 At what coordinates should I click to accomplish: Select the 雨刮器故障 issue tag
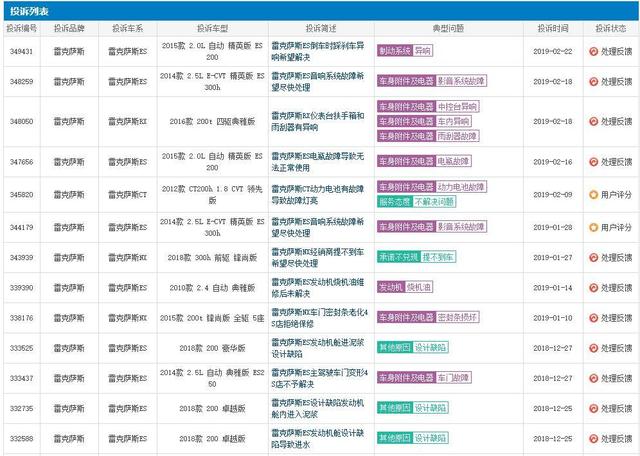(428, 136)
